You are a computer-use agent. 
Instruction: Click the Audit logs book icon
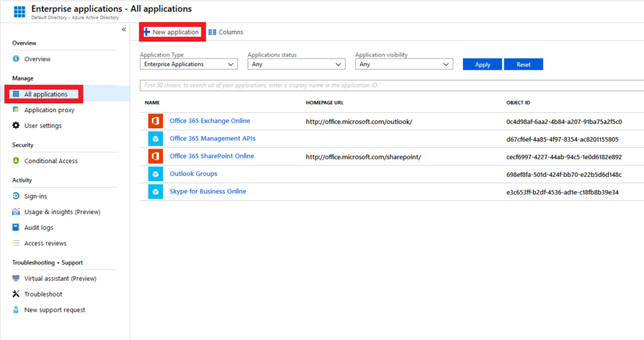(x=16, y=227)
